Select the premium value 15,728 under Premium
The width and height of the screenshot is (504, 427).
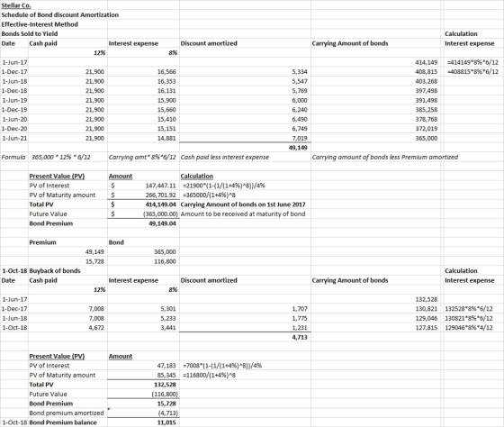click(94, 261)
